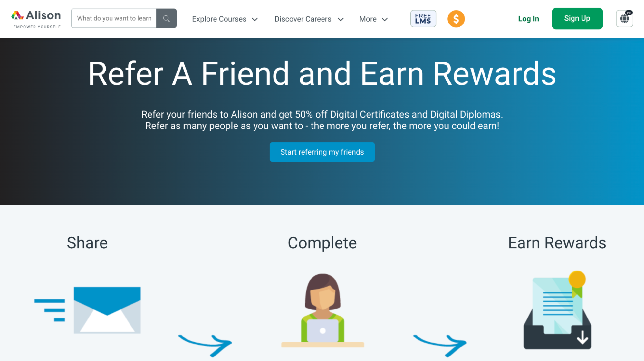Click the dollar sign rewards icon
The width and height of the screenshot is (644, 361).
pyautogui.click(x=456, y=19)
